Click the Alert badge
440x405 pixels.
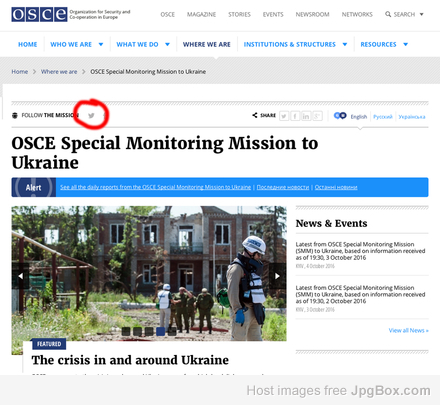pos(34,187)
